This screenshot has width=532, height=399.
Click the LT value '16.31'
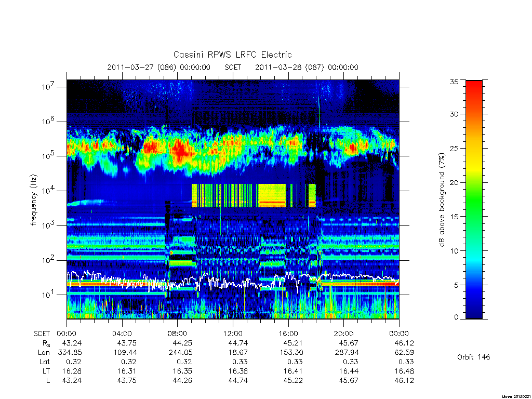pos(127,371)
